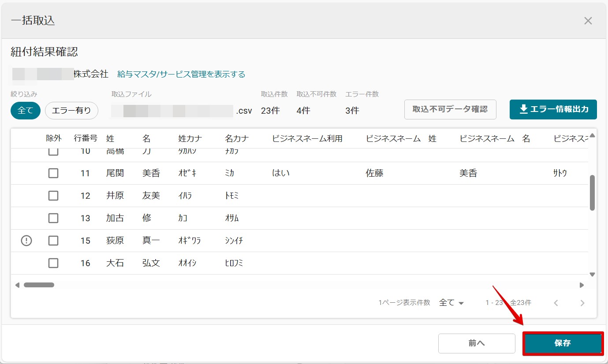Check the exclude box for row 16 大石
This screenshot has height=364, width=608.
pos(53,263)
